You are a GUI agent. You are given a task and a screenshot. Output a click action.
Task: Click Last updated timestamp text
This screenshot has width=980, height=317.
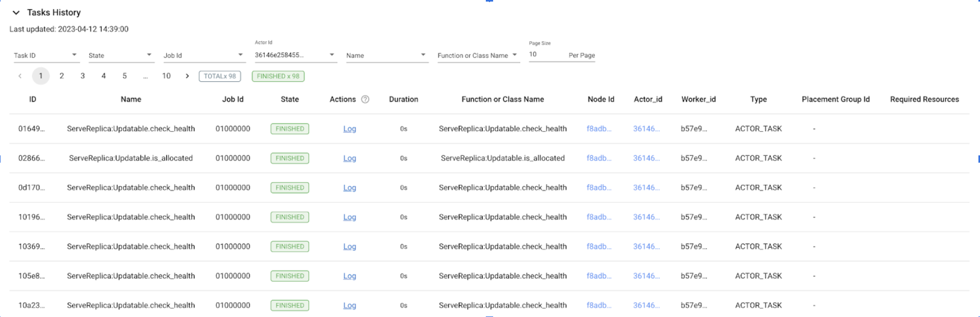coord(69,29)
